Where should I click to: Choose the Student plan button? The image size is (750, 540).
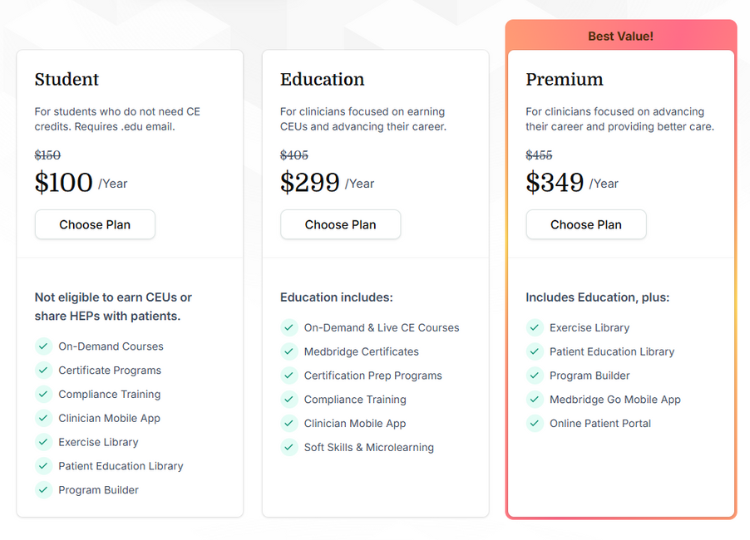click(x=95, y=225)
